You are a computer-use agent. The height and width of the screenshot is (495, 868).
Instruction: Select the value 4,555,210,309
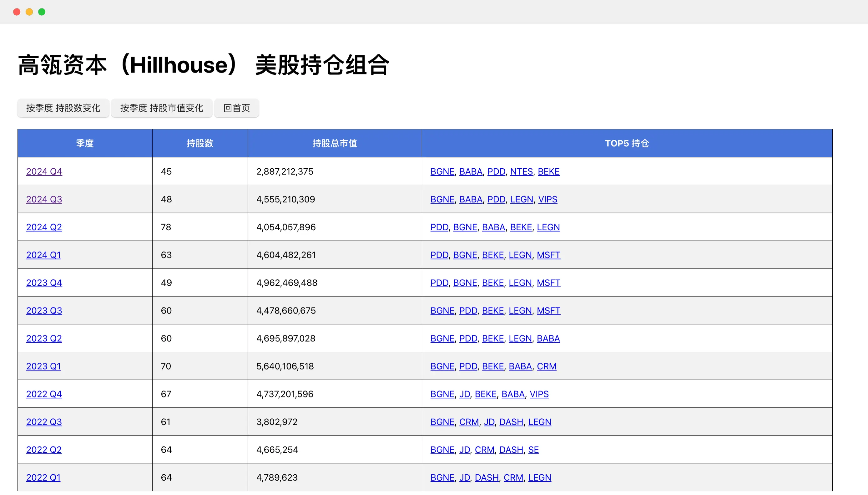click(286, 199)
